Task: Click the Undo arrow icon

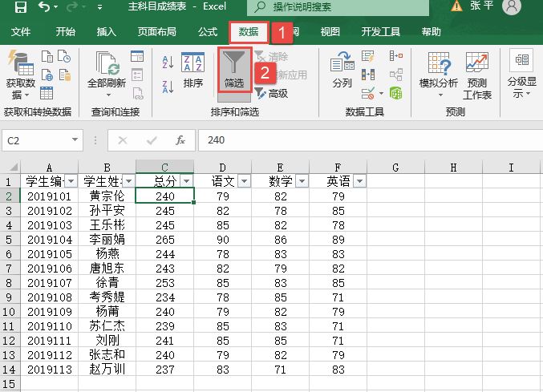Action: click(x=44, y=6)
